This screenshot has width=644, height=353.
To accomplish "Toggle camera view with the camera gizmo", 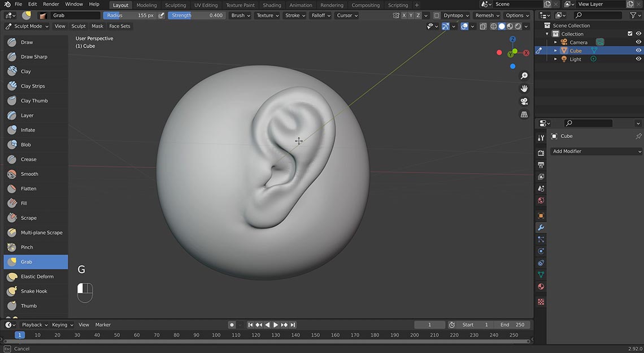I will 524,102.
